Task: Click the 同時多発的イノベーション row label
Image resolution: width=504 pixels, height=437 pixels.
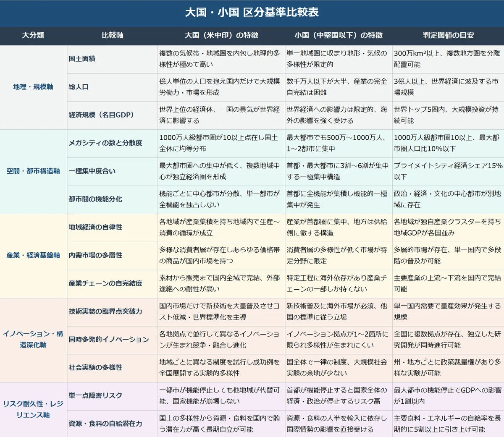Action: coord(109,339)
